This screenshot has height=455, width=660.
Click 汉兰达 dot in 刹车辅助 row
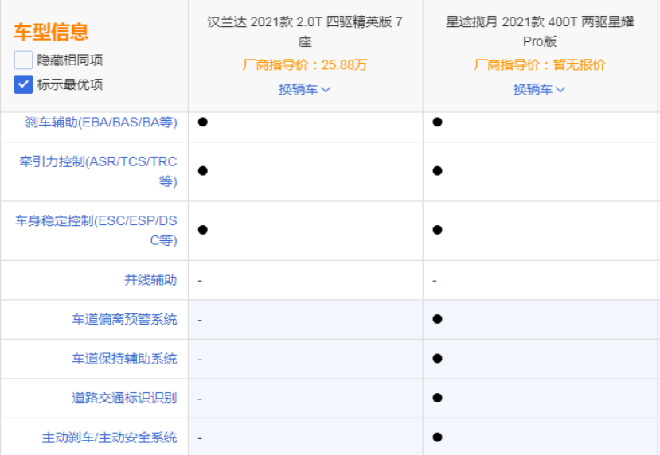(203, 122)
